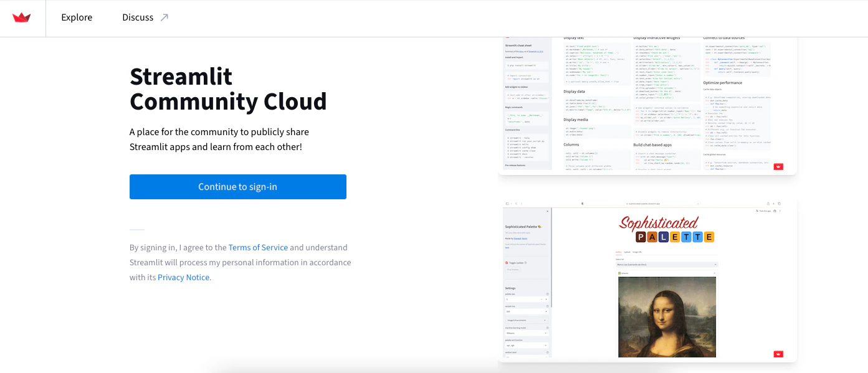
Task: Click the Mona Lisa painting in Sophisticated Palette preview
Action: [x=667, y=317]
